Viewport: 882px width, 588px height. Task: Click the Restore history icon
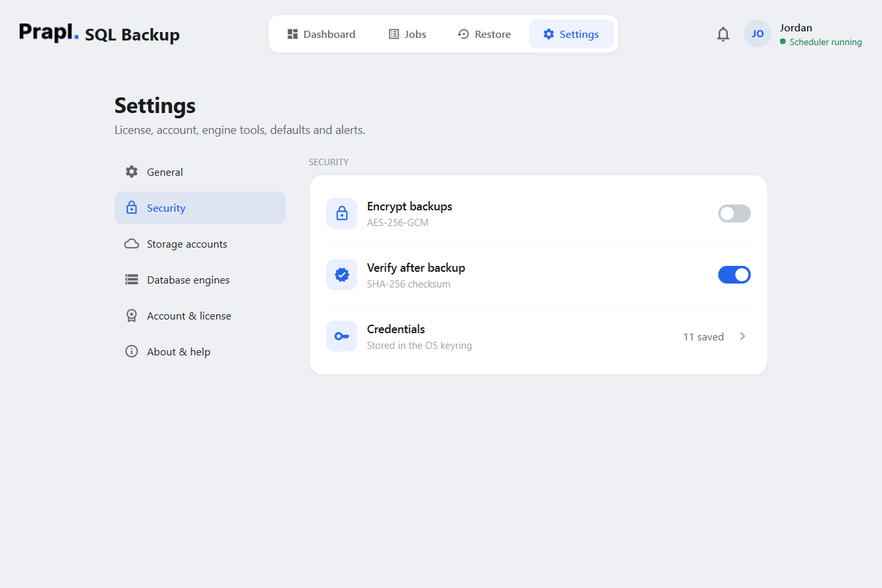pos(463,34)
